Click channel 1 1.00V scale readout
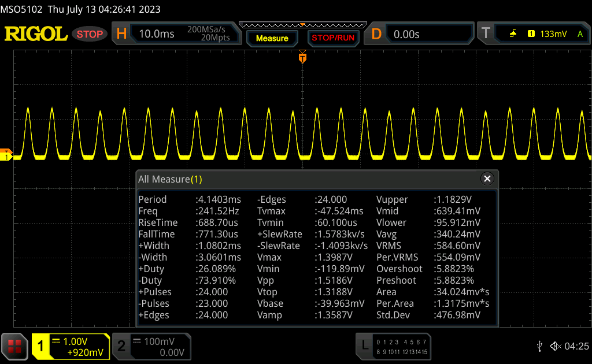The width and height of the screenshot is (592, 364). [75, 341]
